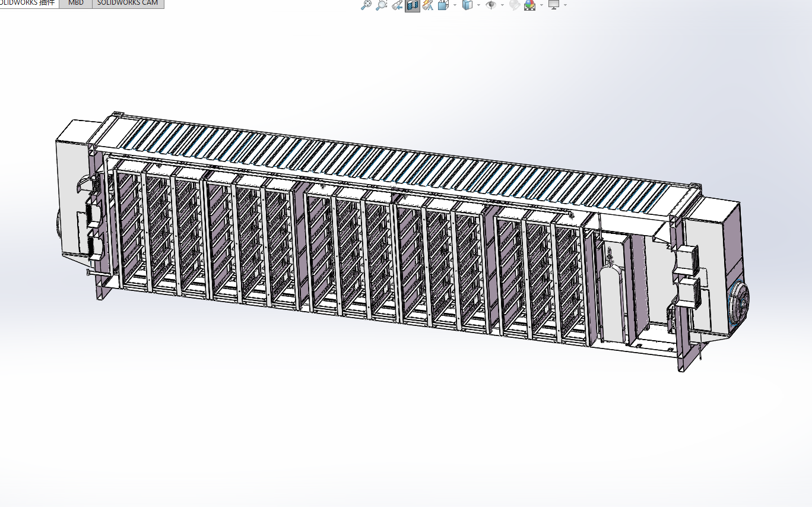Viewport: 812px width, 507px height.
Task: Click the View Settings monitor icon
Action: point(554,5)
